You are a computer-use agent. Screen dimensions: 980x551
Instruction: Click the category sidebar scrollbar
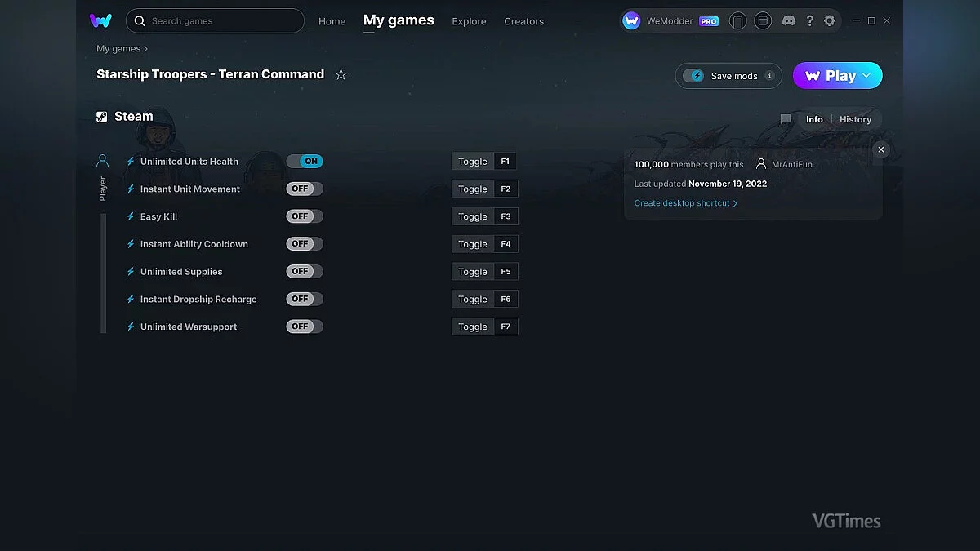pyautogui.click(x=104, y=273)
